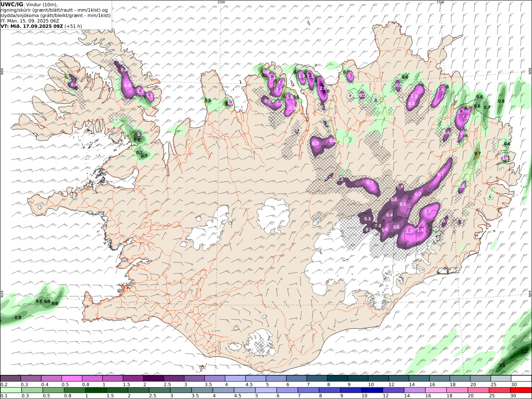532x399 pixels.
Task: Click the lower legend row label '0.1'
Action: 4,396
